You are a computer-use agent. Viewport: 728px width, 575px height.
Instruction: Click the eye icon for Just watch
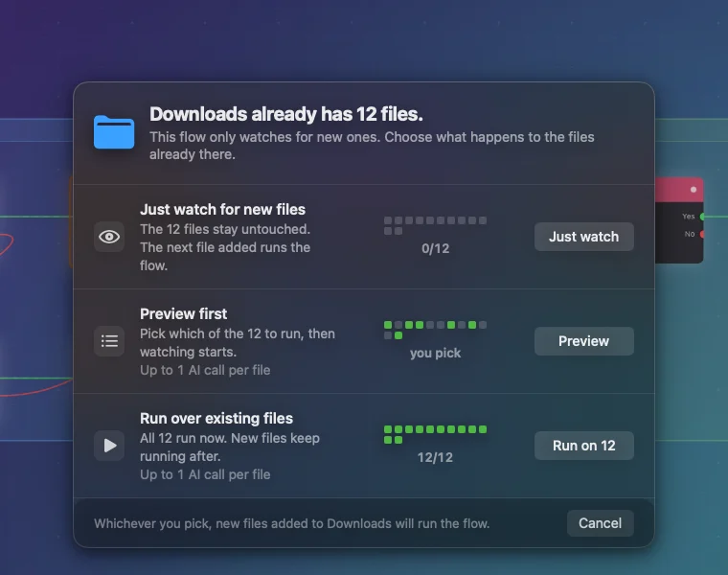click(x=109, y=237)
